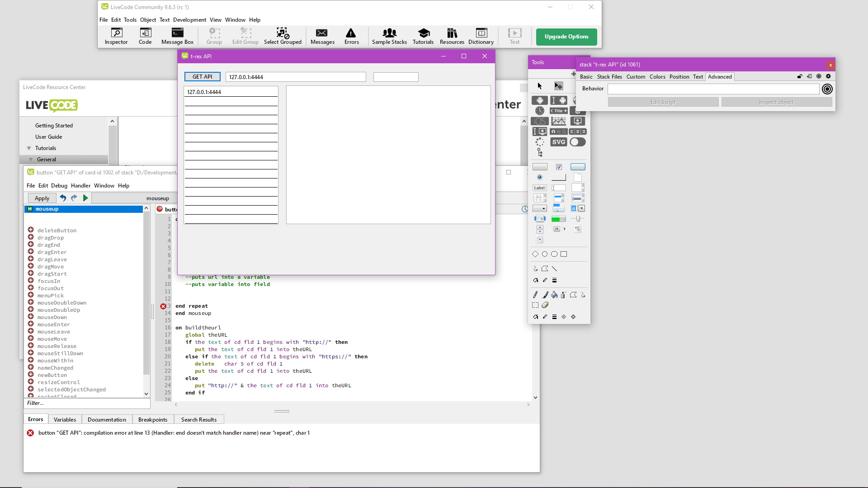Select the Run (browse) pointer tool
The image size is (868, 488).
pos(539,86)
